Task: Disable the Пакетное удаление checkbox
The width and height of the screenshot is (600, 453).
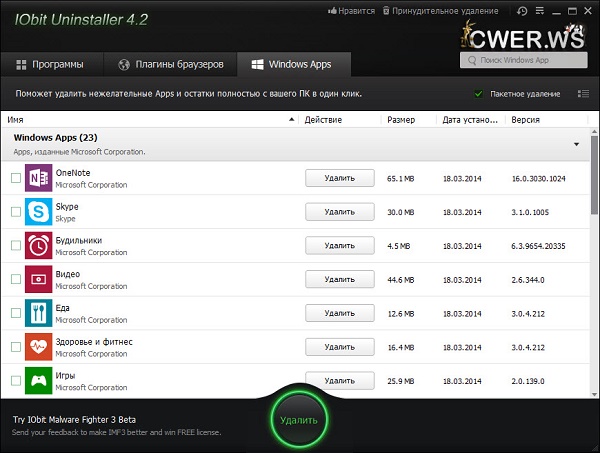Action: (479, 94)
